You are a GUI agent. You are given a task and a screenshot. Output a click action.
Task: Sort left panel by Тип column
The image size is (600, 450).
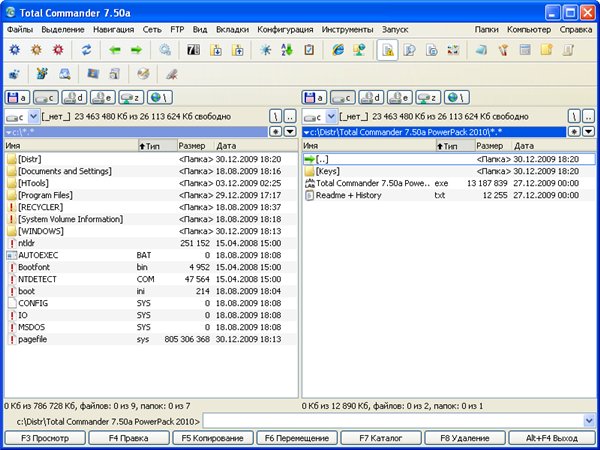point(157,146)
